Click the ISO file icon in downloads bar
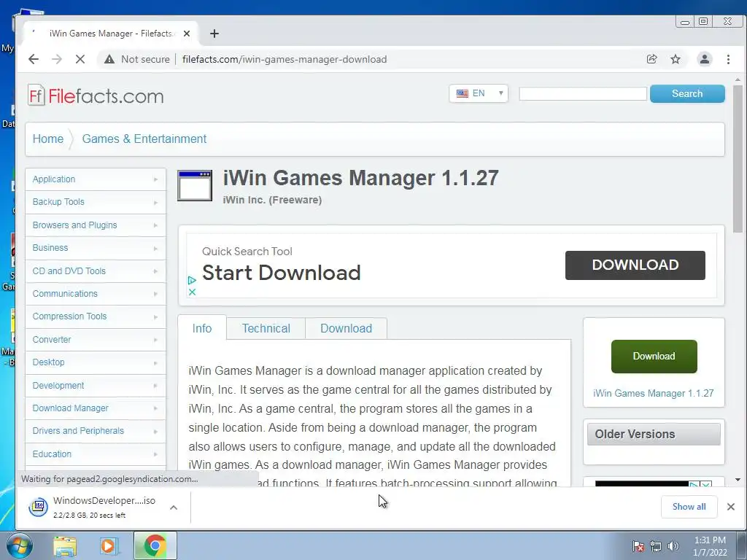Screen dimensions: 747x560 pos(38,506)
